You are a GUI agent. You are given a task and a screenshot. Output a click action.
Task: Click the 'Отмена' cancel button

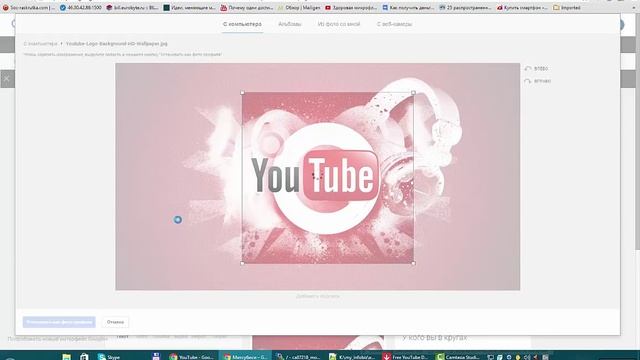pos(115,322)
